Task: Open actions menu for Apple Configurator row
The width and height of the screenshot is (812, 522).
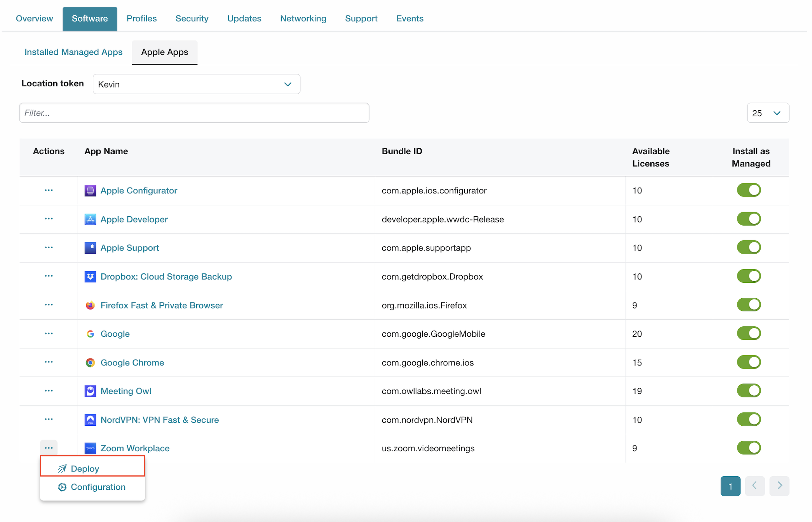Action: coord(49,190)
